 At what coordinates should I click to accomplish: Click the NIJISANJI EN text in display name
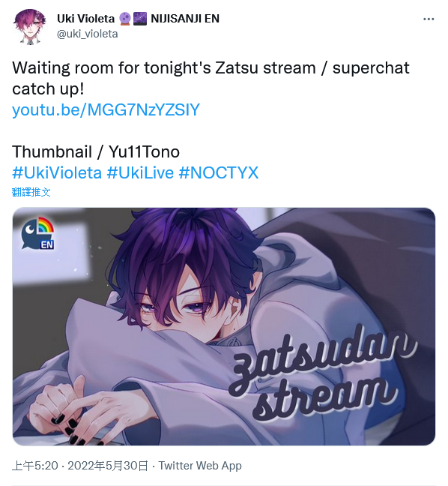click(x=185, y=19)
